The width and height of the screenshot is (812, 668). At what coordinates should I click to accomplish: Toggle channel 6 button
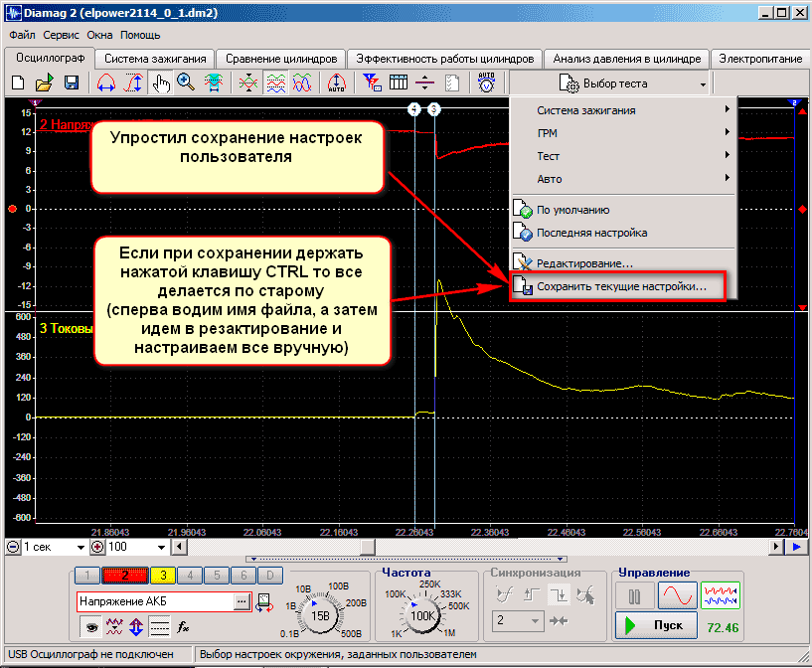pos(244,575)
